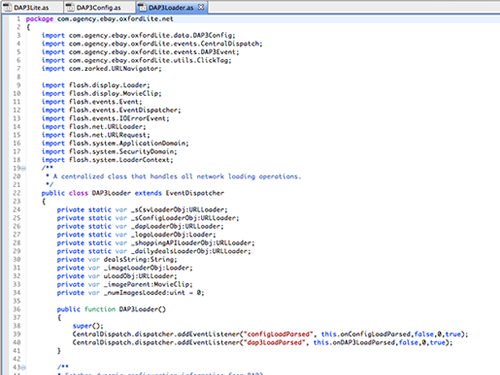The width and height of the screenshot is (500, 375).
Task: Click the file icon on DAP3Loader.as tab
Action: 142,7
